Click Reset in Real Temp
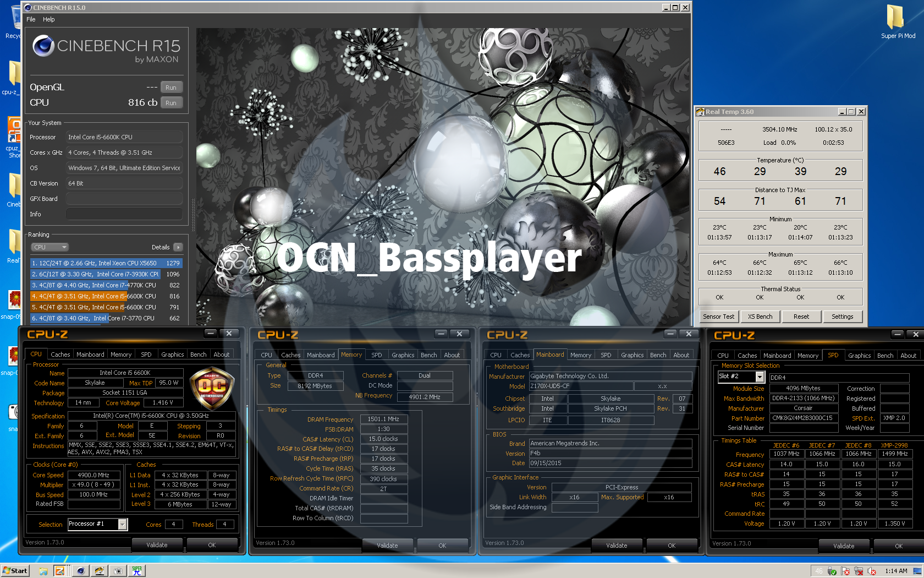 tap(801, 317)
